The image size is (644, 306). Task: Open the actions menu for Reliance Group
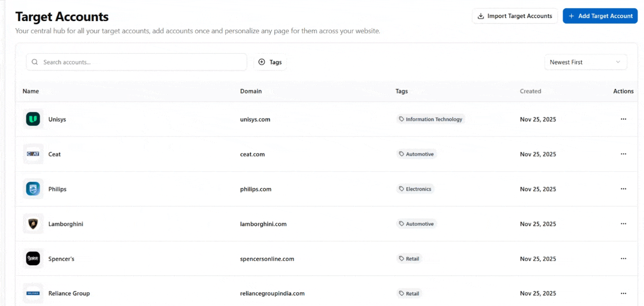tap(623, 293)
